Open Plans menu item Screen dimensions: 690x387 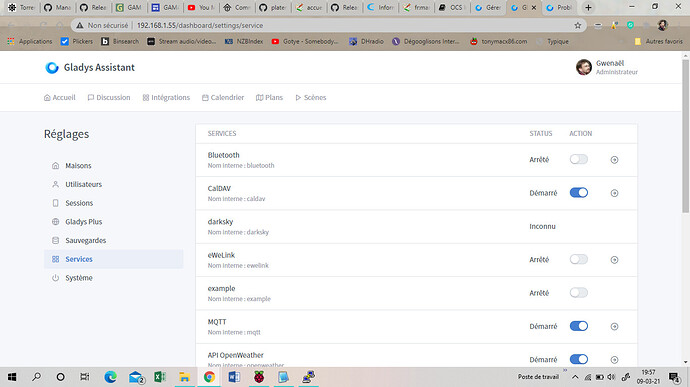[269, 98]
